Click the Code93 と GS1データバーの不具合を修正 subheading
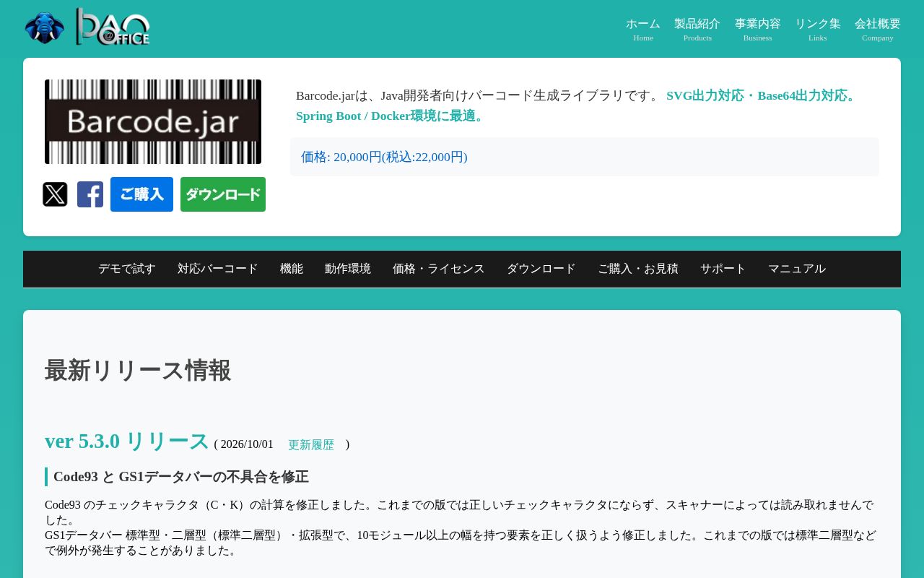 [181, 477]
